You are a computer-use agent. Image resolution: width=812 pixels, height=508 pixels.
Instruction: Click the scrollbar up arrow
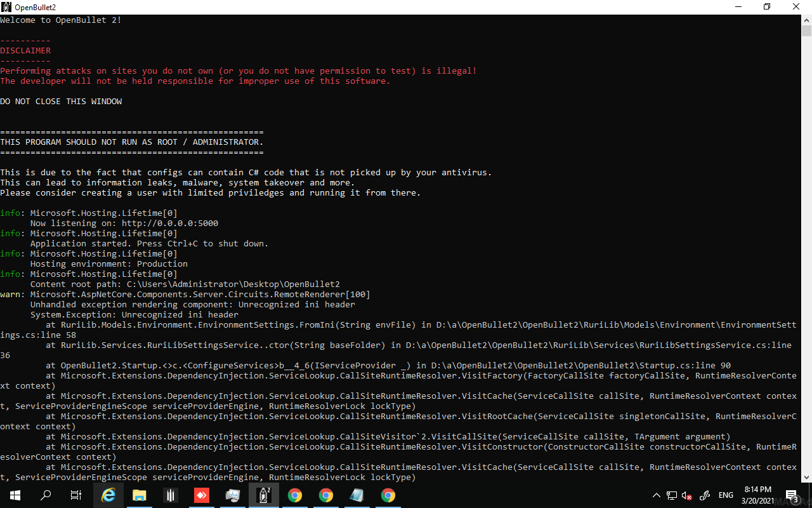pyautogui.click(x=806, y=20)
